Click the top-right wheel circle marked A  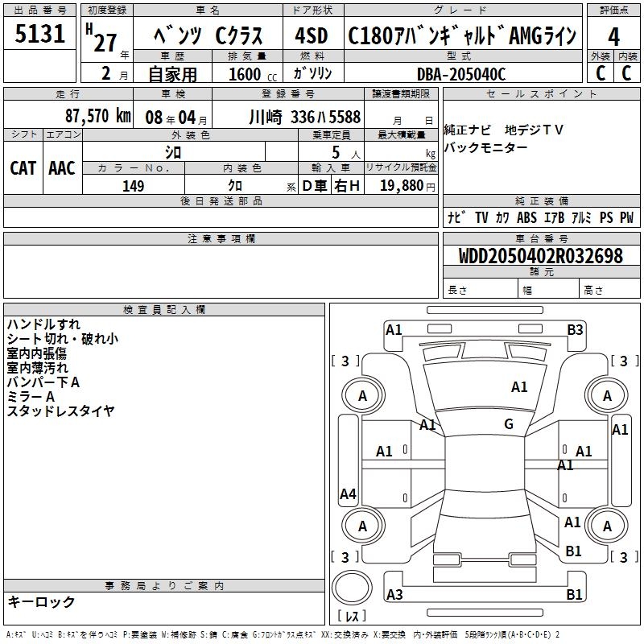607,395
